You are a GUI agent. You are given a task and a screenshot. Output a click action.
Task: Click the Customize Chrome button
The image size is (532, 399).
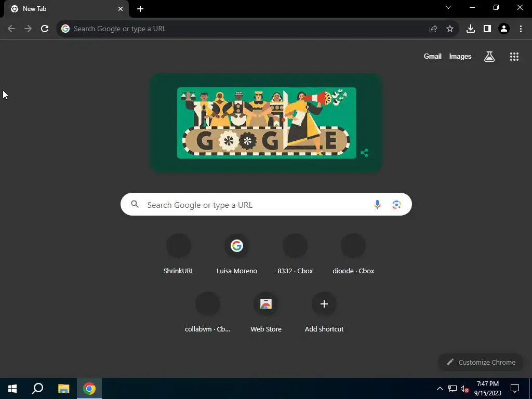tap(481, 362)
